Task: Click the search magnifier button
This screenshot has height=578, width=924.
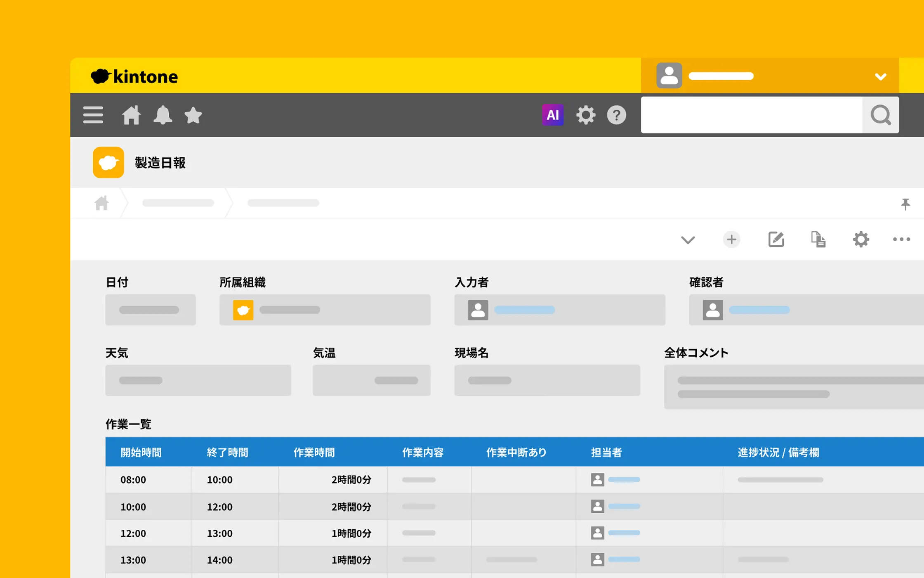Action: 880,115
